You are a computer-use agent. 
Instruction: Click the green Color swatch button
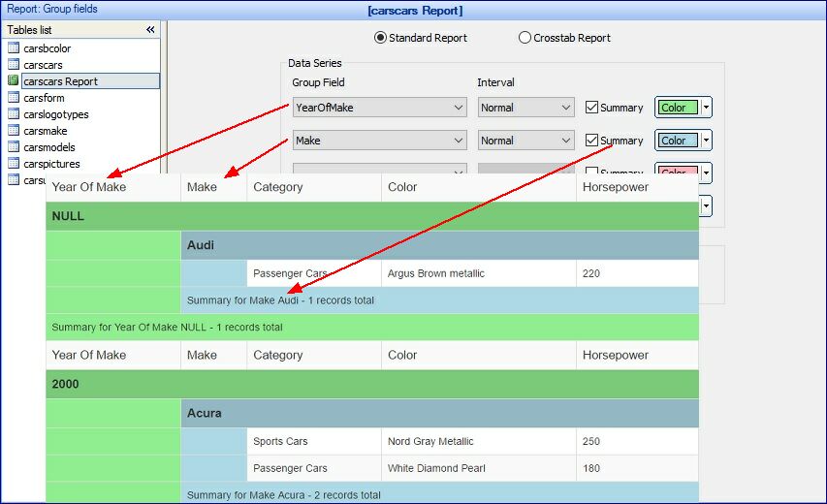pos(677,108)
